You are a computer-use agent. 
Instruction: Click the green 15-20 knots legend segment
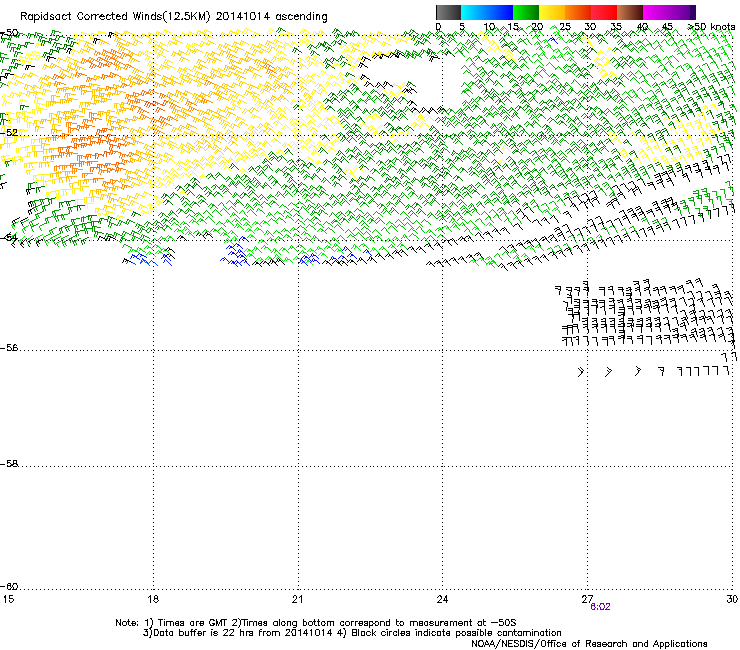526,12
